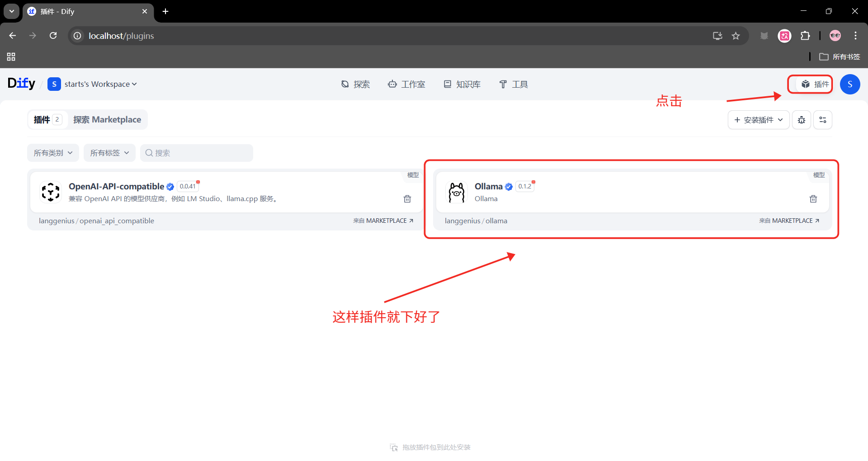
Task: Open the 工作室 navigation tab
Action: 406,84
